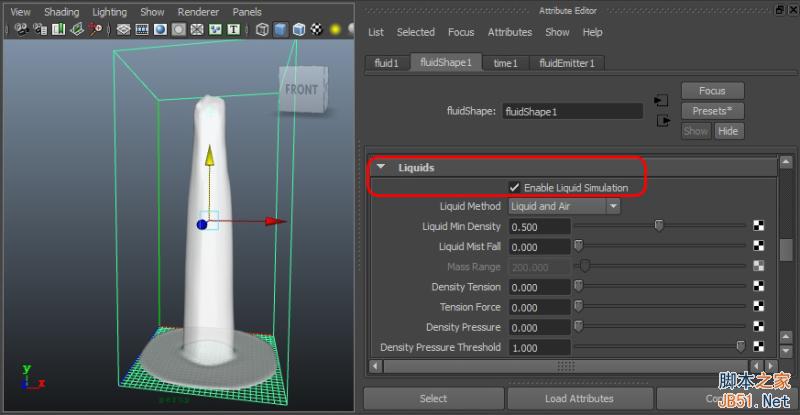
Task: Click scroll-up arrow of attribute list scrollbar
Action: click(786, 163)
